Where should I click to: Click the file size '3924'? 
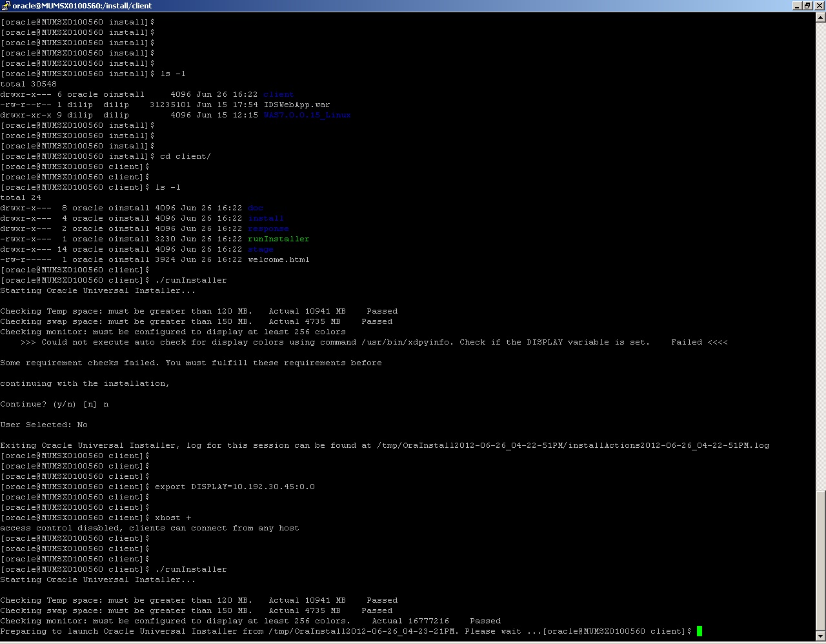[165, 259]
